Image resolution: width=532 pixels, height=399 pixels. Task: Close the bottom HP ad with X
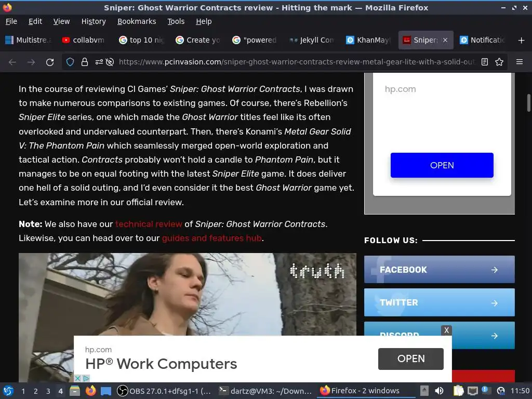tap(446, 330)
